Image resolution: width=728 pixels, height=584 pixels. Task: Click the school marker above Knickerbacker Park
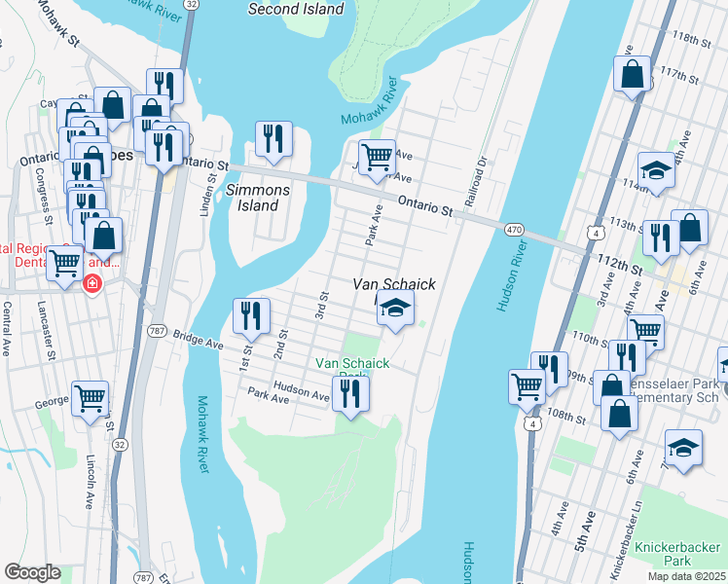point(683,451)
